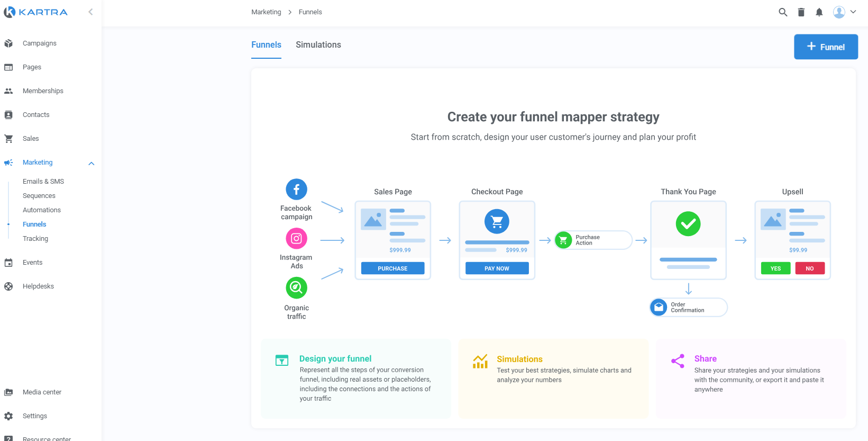This screenshot has height=441, width=868.
Task: Click the Settings gear icon
Action: (x=8, y=416)
